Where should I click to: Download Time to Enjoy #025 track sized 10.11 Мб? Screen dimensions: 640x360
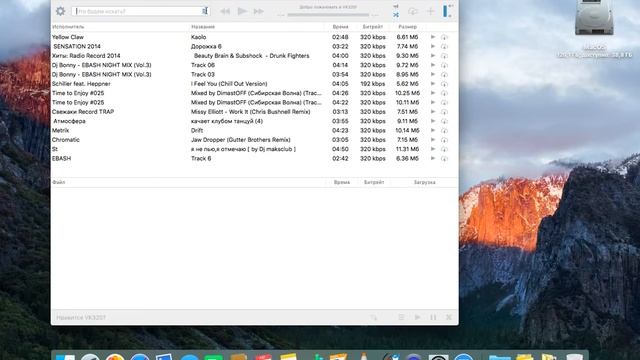pyautogui.click(x=444, y=103)
